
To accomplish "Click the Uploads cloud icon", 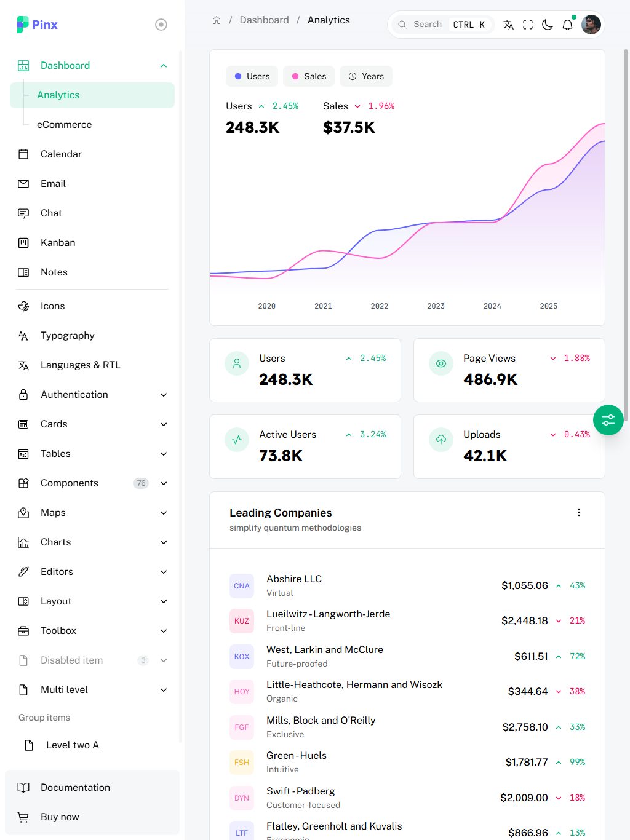I will tap(441, 440).
